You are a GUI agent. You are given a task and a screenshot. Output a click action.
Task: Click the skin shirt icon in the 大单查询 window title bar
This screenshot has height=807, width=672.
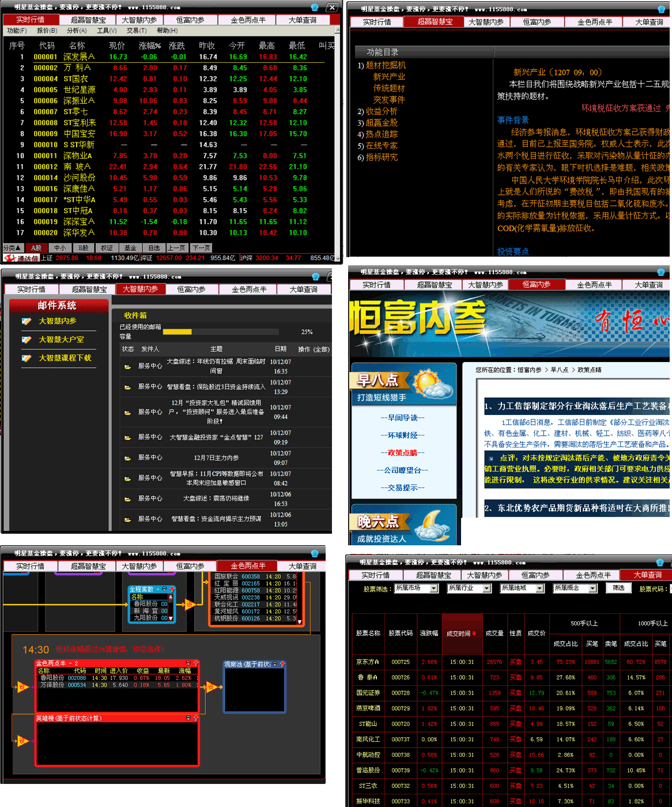(660, 562)
